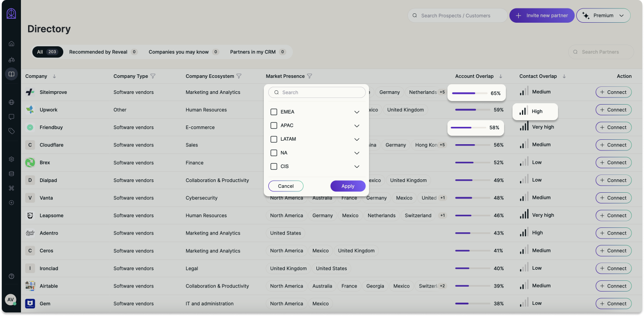Click the Adentro United States tag

click(286, 233)
